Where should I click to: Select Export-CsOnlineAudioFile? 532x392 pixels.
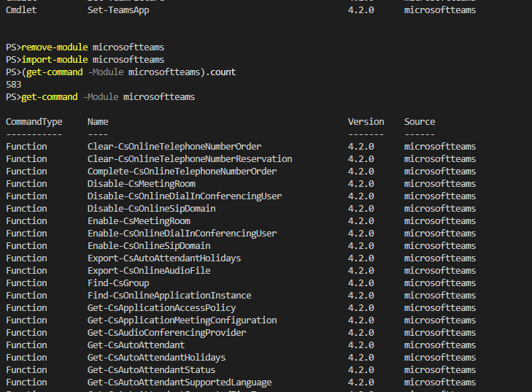(x=149, y=271)
